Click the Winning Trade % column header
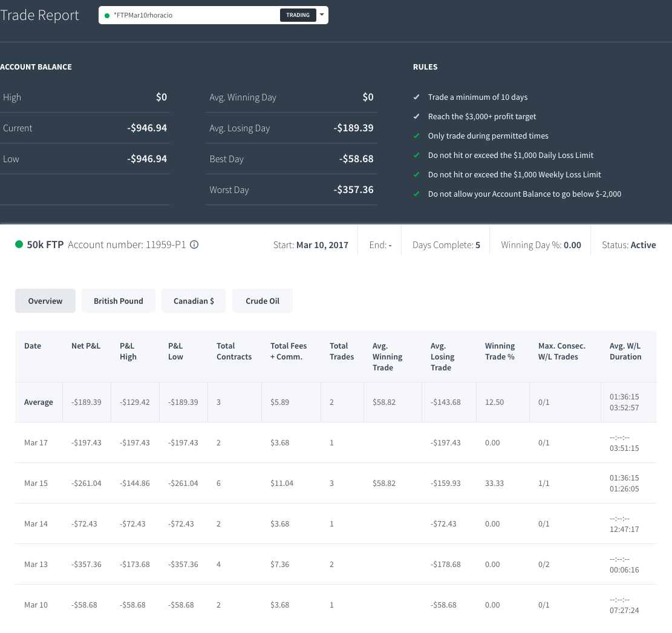The height and width of the screenshot is (633, 672). pyautogui.click(x=500, y=351)
